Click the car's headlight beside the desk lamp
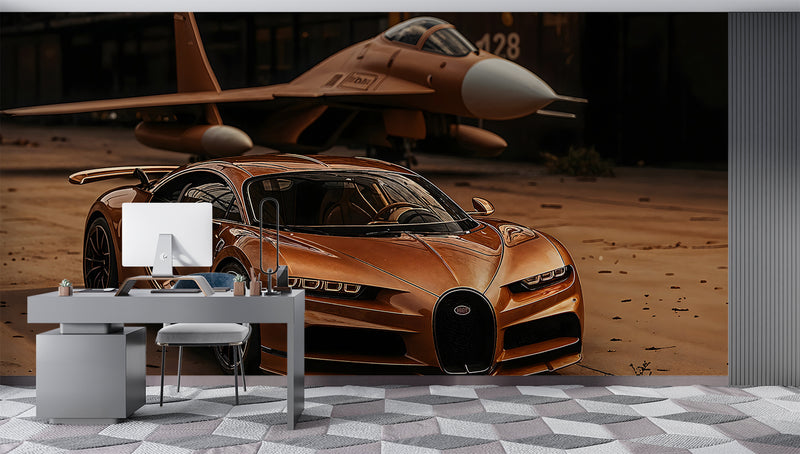800x454 pixels. [326, 286]
